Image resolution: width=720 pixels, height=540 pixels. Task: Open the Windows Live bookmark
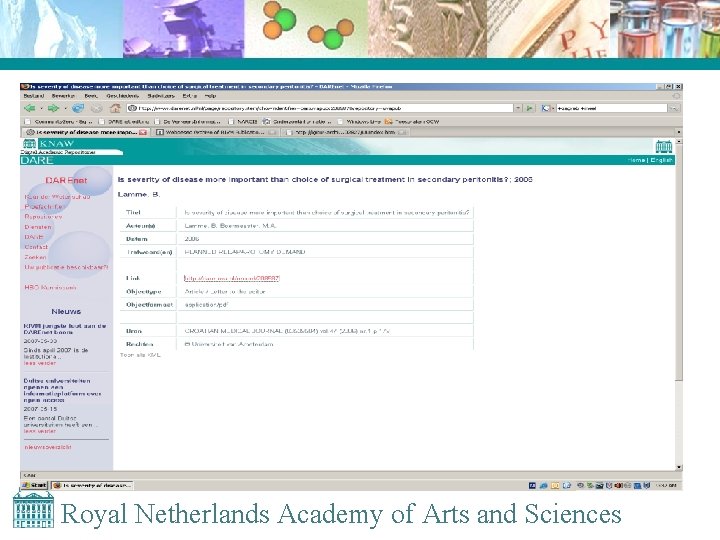[358, 122]
